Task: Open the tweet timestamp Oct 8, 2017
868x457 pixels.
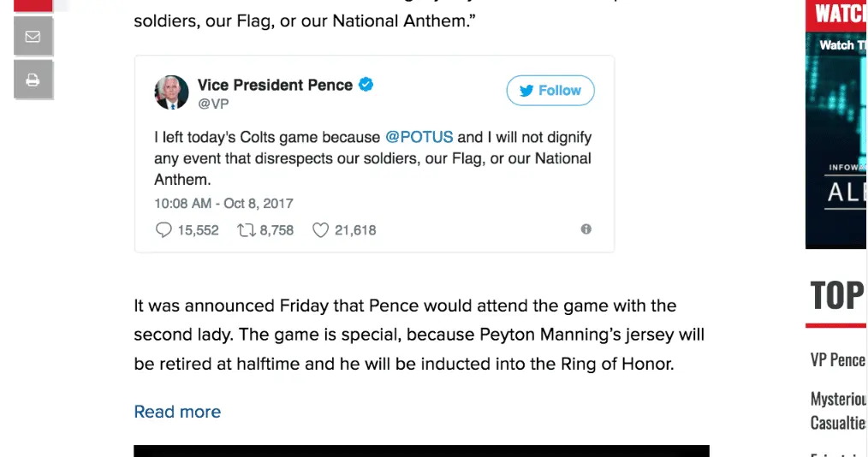Action: coord(223,204)
